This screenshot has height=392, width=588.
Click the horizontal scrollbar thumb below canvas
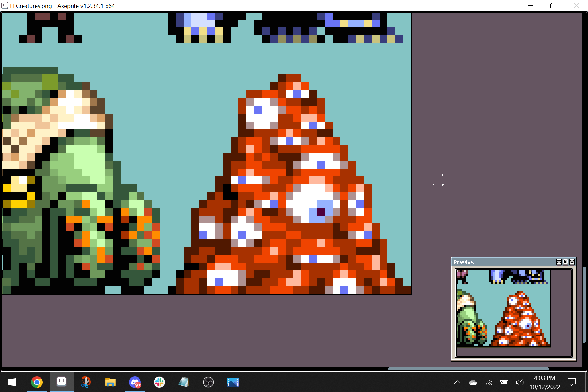(x=468, y=369)
